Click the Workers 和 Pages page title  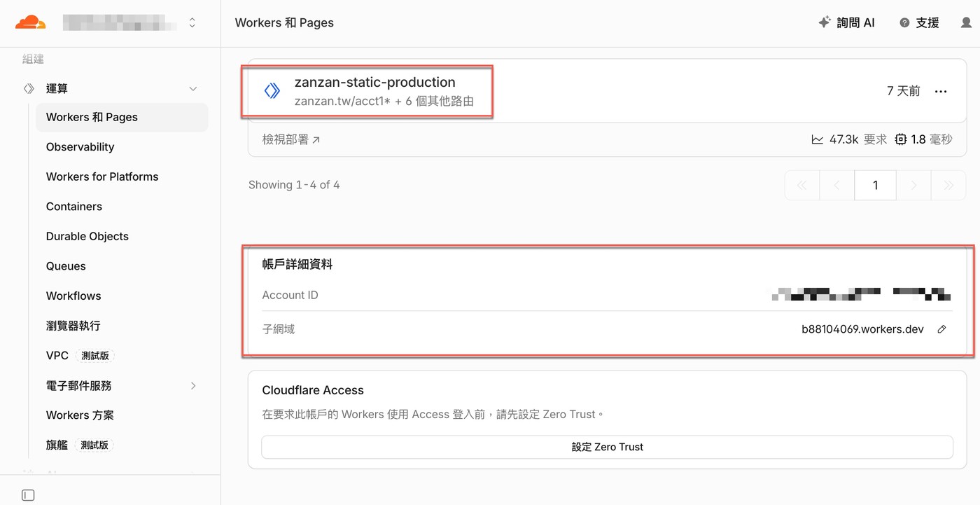pos(284,22)
